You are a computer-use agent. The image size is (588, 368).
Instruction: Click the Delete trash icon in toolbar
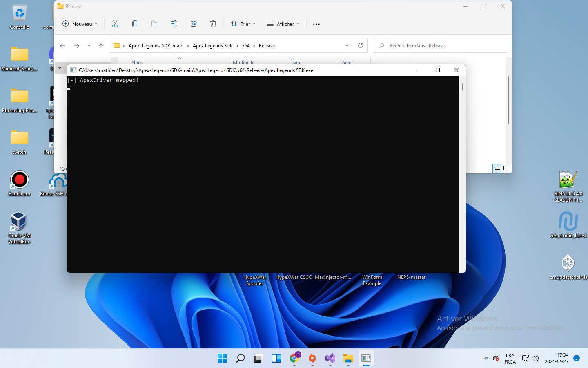213,24
